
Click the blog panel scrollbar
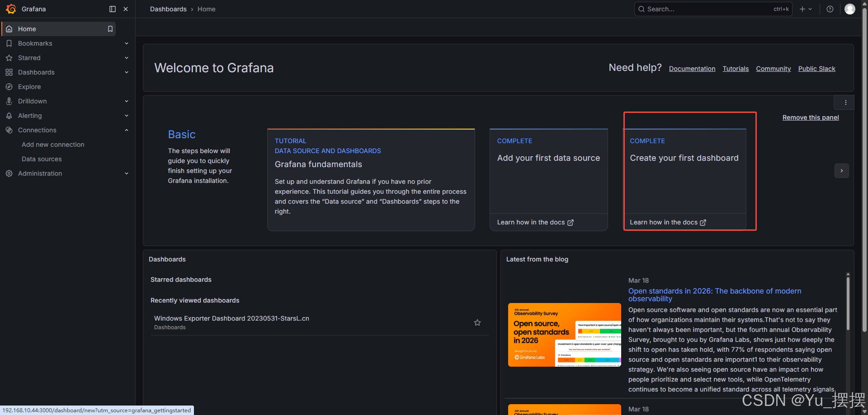pos(848,303)
